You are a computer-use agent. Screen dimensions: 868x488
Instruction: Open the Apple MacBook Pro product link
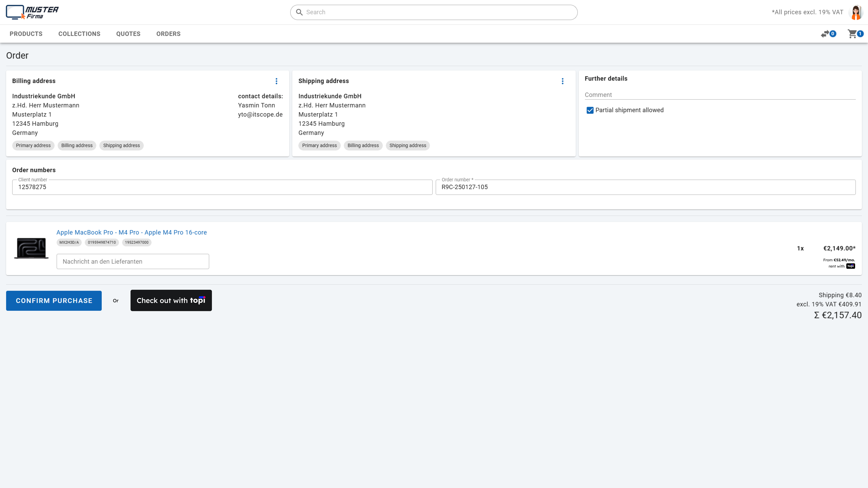click(131, 232)
